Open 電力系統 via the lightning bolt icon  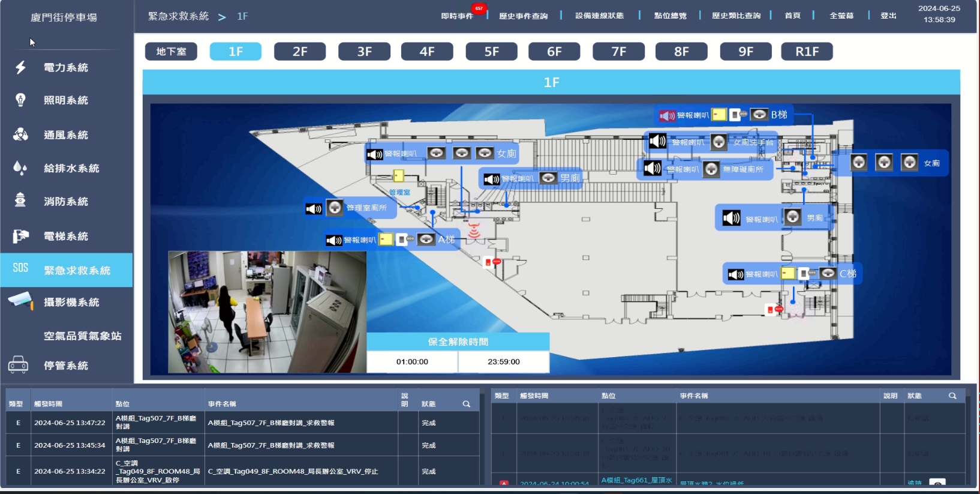(21, 67)
